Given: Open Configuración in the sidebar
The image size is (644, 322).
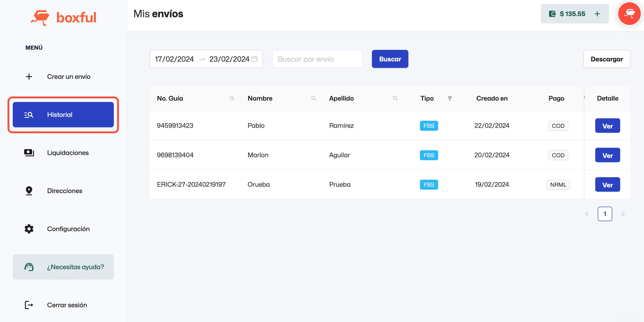Looking at the screenshot, I should click(x=68, y=229).
